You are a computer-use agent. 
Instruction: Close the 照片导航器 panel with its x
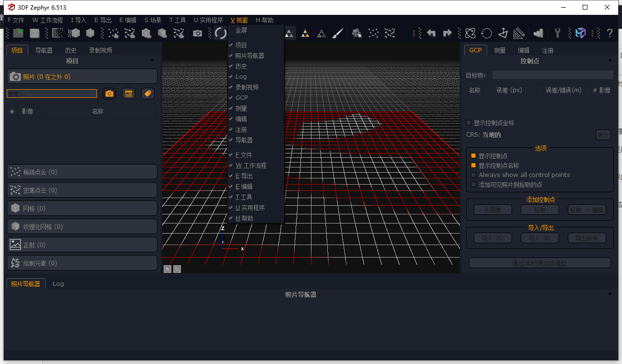tap(610, 294)
